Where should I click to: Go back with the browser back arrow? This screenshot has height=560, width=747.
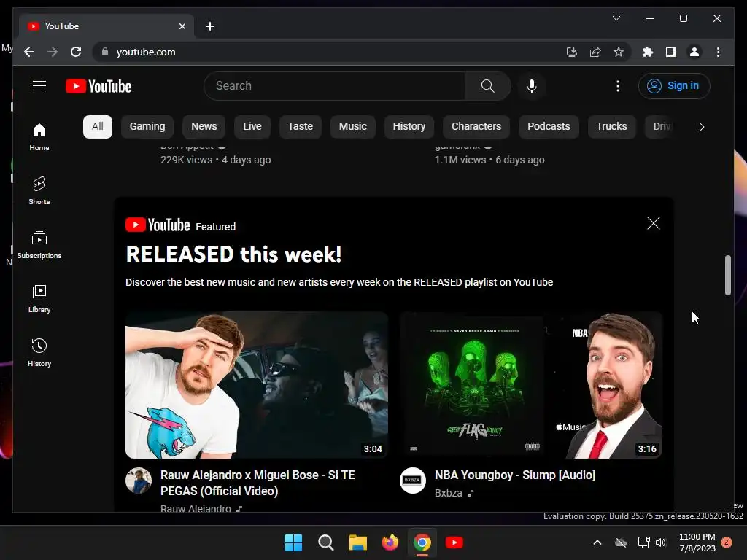click(x=29, y=52)
